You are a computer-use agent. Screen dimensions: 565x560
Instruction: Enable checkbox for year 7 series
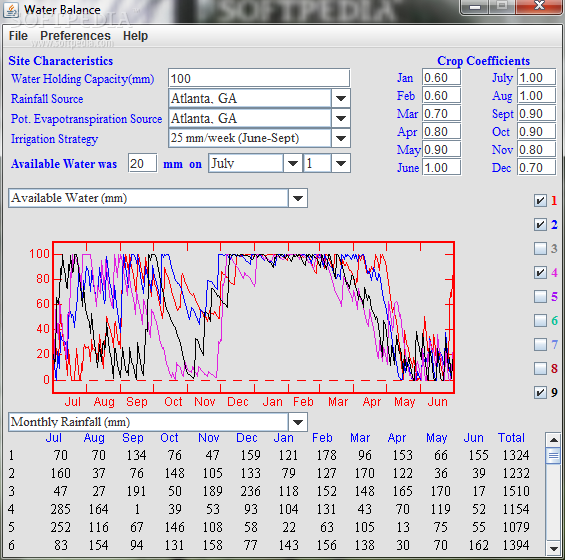point(540,344)
